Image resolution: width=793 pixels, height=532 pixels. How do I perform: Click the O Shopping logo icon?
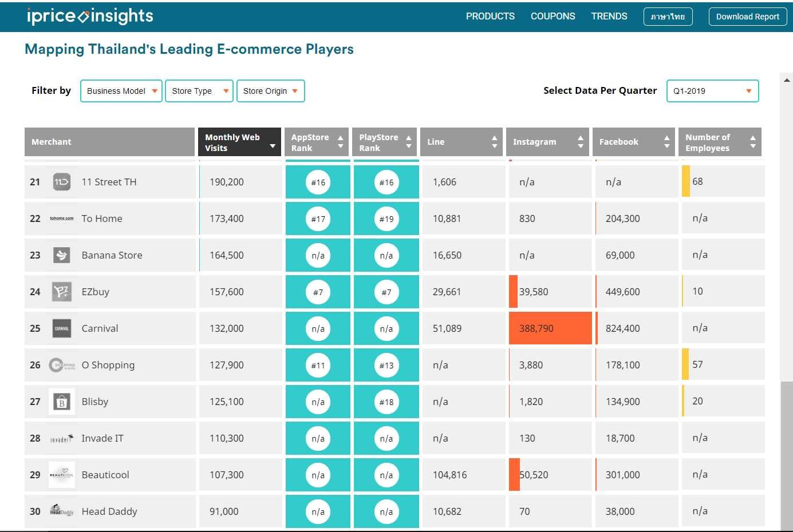pyautogui.click(x=62, y=365)
